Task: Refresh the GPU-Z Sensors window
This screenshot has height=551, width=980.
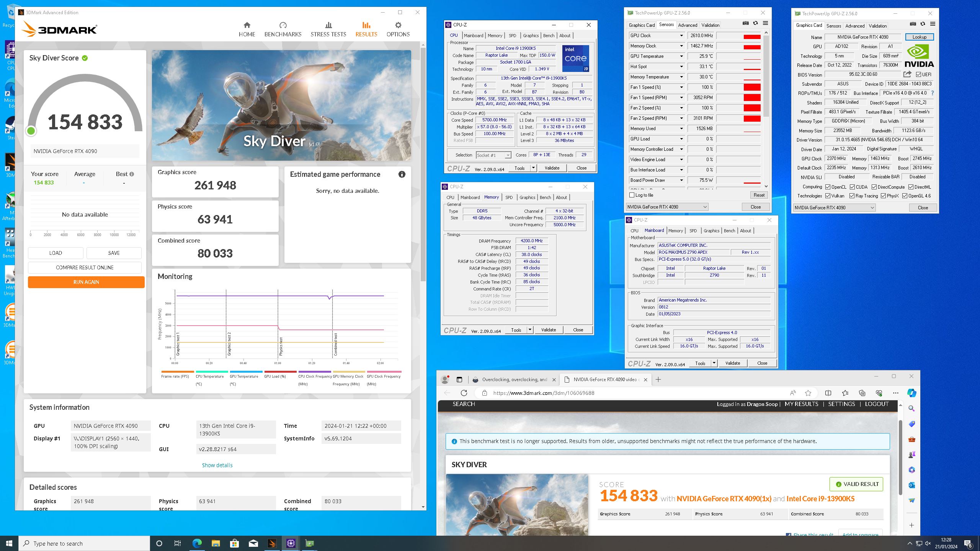Action: click(755, 23)
